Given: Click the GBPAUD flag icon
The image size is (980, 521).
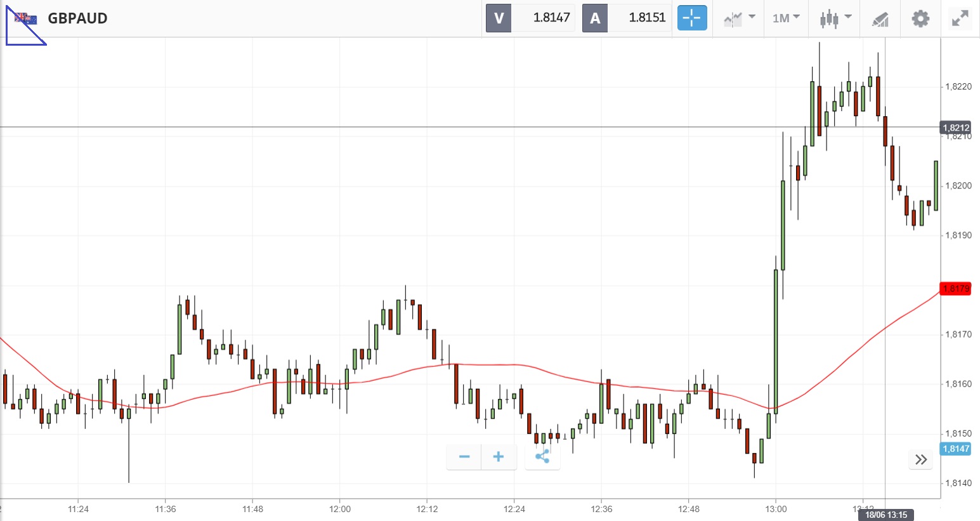Looking at the screenshot, I should [x=26, y=18].
